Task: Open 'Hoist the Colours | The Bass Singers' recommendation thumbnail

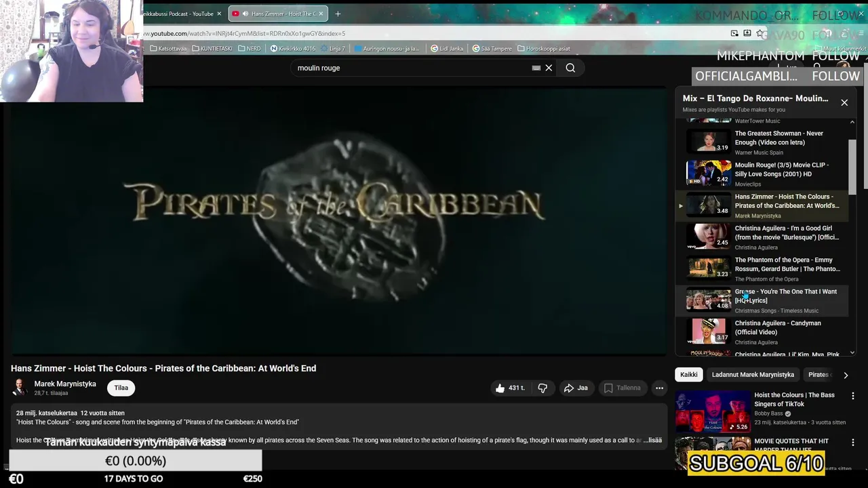Action: (x=713, y=411)
